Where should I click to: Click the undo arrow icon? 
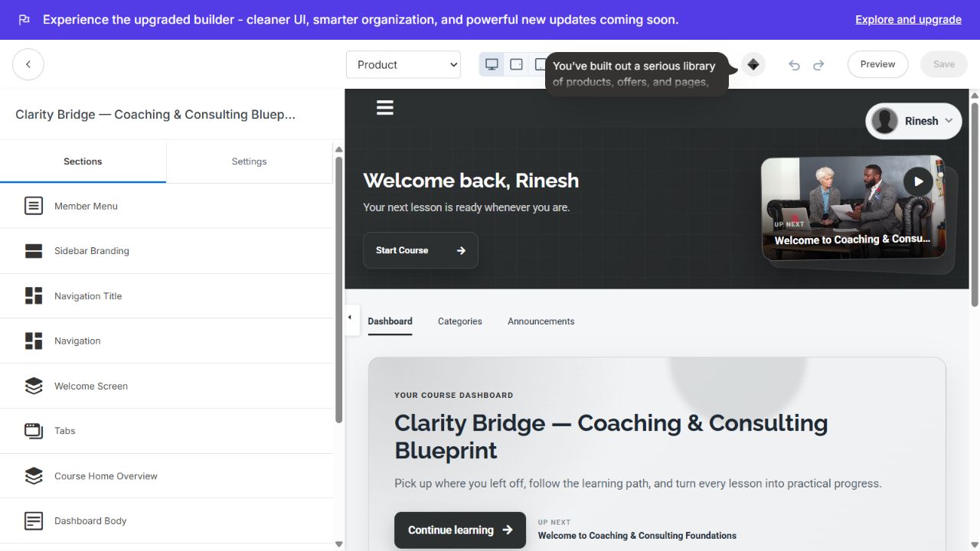coord(794,65)
